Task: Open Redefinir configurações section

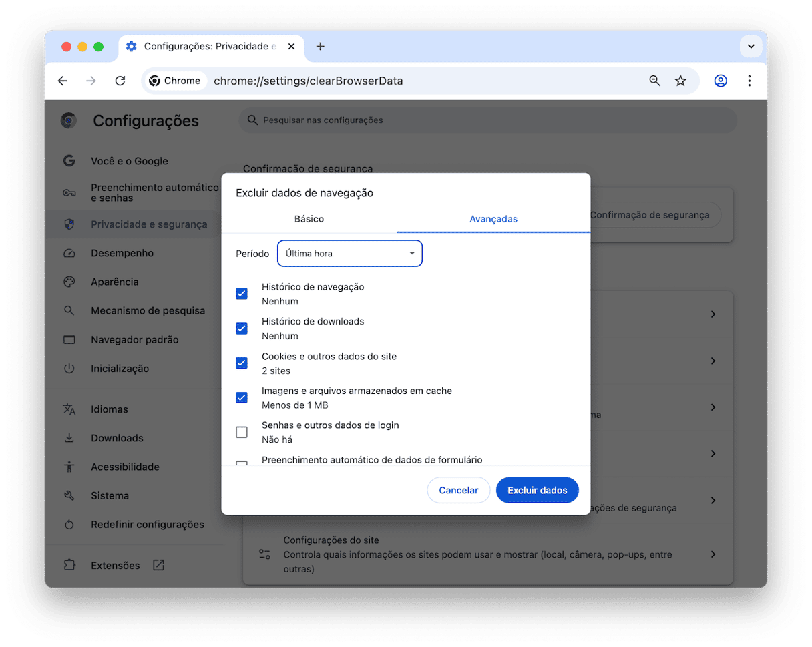Action: click(148, 525)
